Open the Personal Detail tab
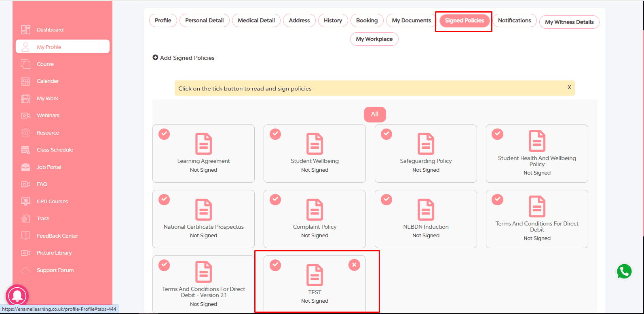The height and width of the screenshot is (314, 644). 205,20
